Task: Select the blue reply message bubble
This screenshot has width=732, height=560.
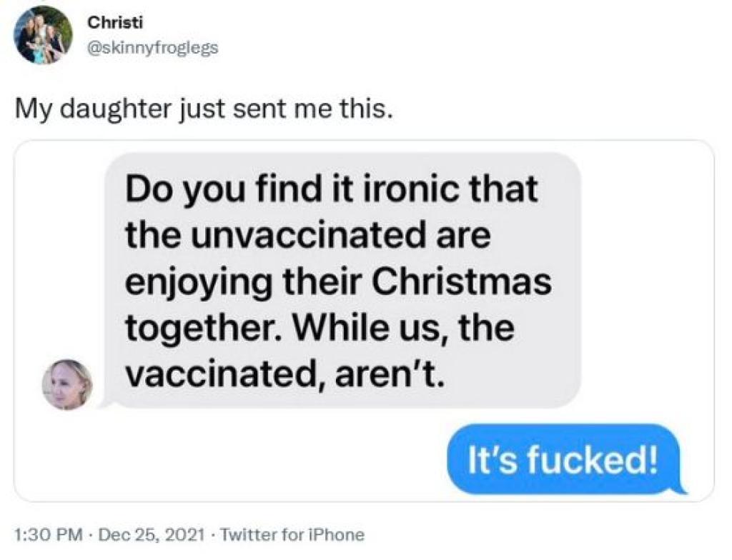Action: click(x=561, y=459)
